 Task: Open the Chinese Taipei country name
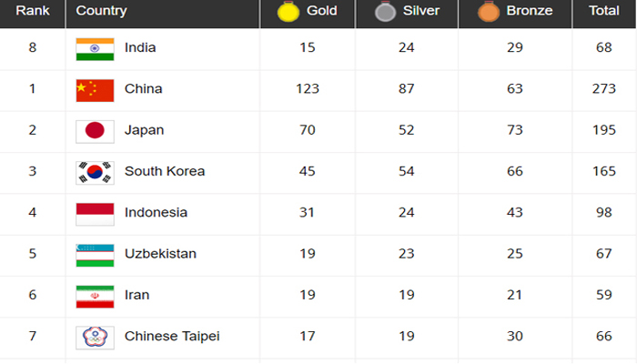[x=172, y=337]
